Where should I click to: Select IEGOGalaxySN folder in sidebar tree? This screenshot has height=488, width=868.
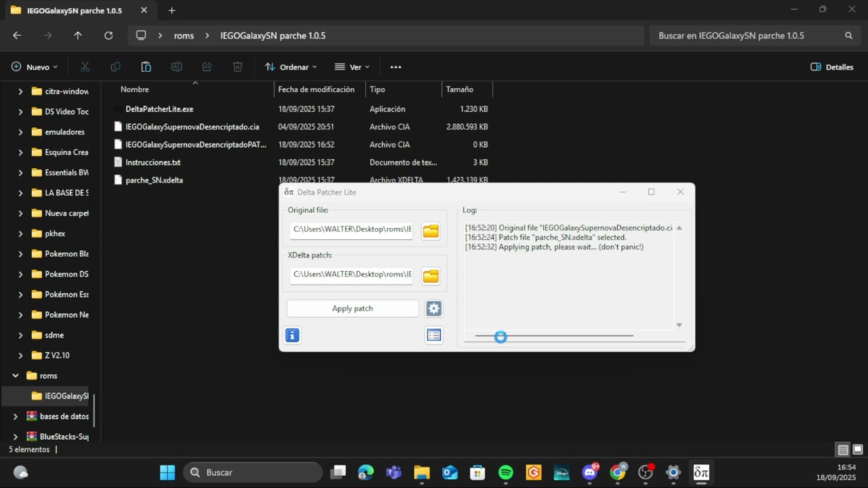coord(61,396)
